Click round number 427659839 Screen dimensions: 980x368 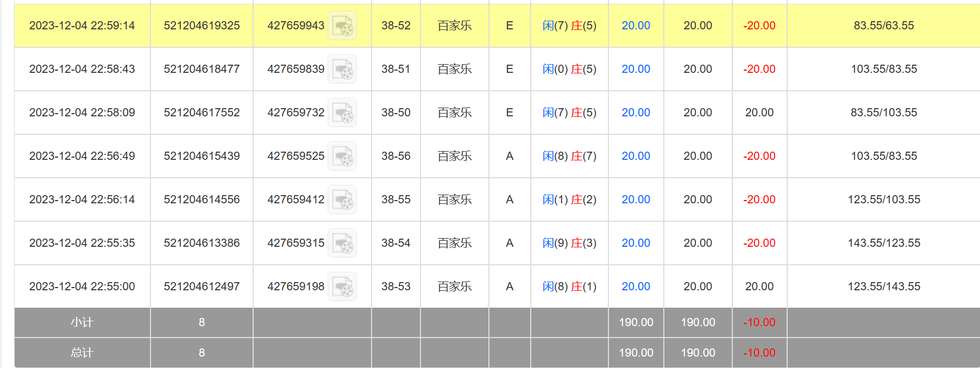pyautogui.click(x=296, y=69)
